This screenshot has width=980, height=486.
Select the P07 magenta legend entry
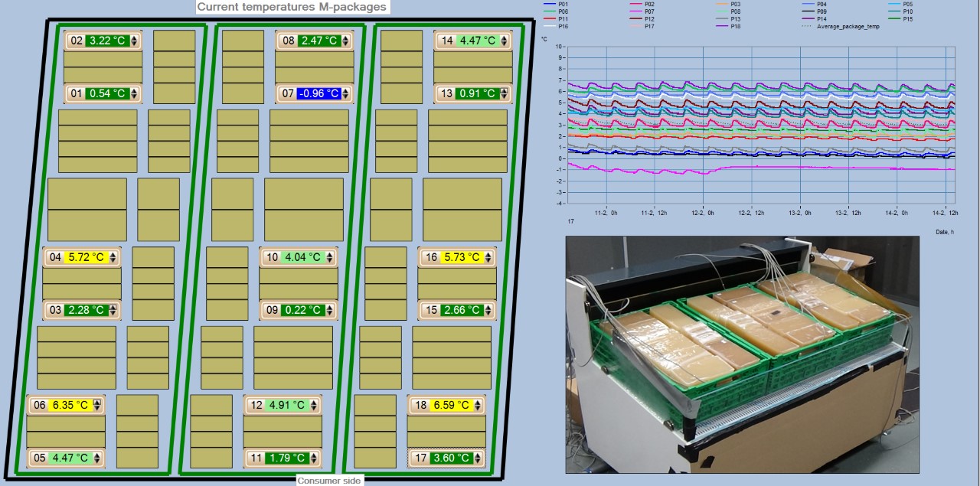tap(635, 11)
